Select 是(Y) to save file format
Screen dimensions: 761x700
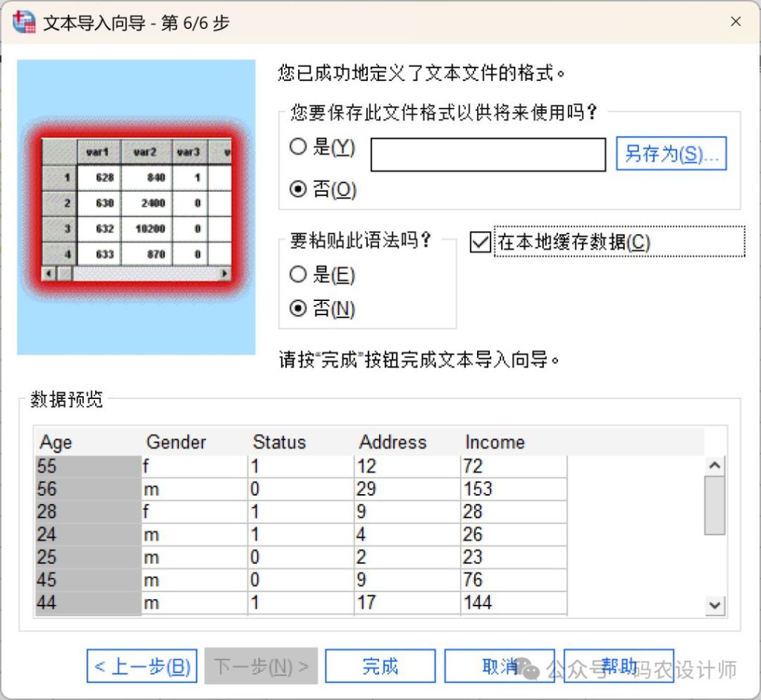(299, 147)
